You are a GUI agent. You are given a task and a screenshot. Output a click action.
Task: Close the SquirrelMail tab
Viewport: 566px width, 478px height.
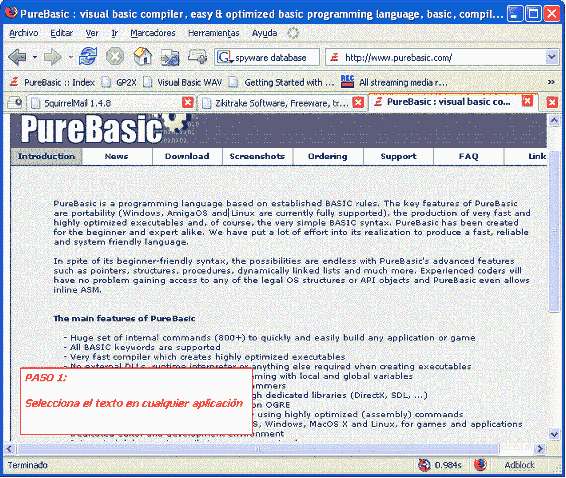click(188, 103)
